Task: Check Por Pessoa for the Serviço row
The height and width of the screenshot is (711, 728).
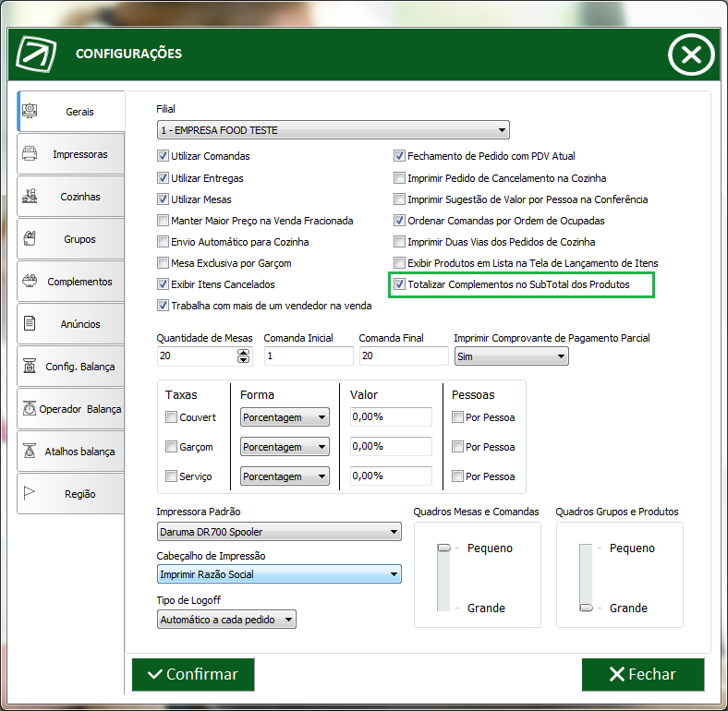Action: (458, 476)
